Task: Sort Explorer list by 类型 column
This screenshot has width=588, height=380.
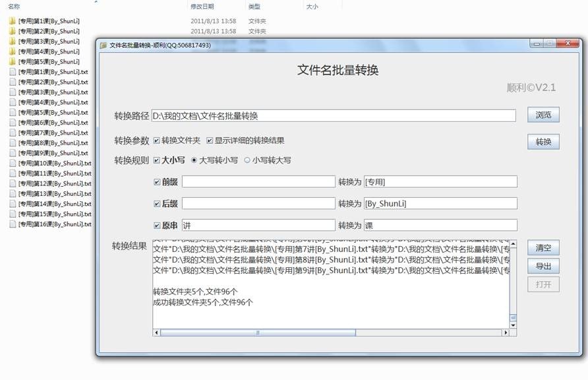Action: [254, 7]
